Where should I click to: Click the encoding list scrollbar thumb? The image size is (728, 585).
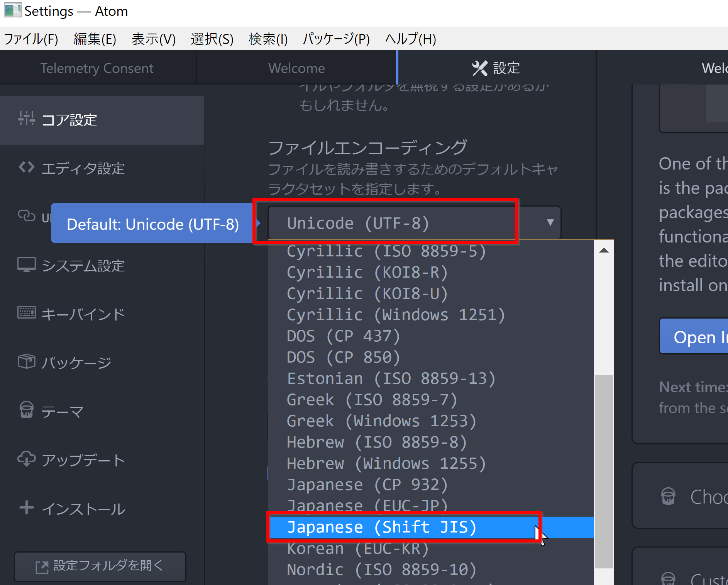pyautogui.click(x=604, y=471)
